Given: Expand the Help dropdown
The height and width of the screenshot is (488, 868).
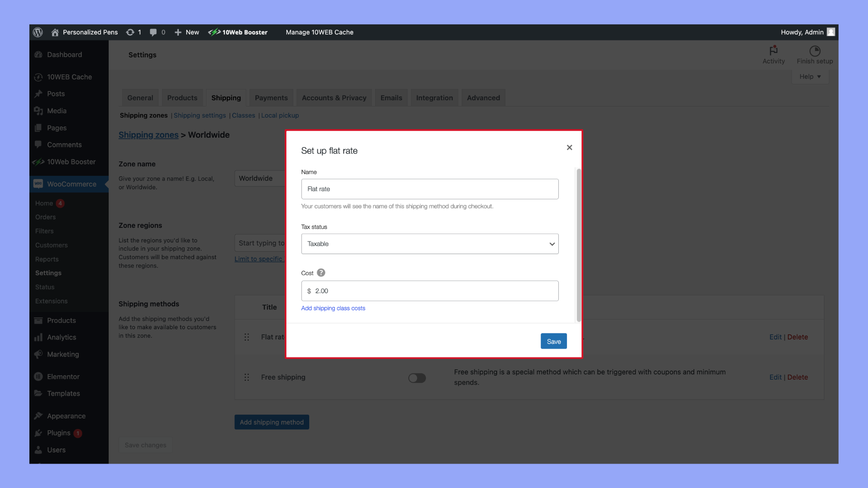Looking at the screenshot, I should pos(810,76).
